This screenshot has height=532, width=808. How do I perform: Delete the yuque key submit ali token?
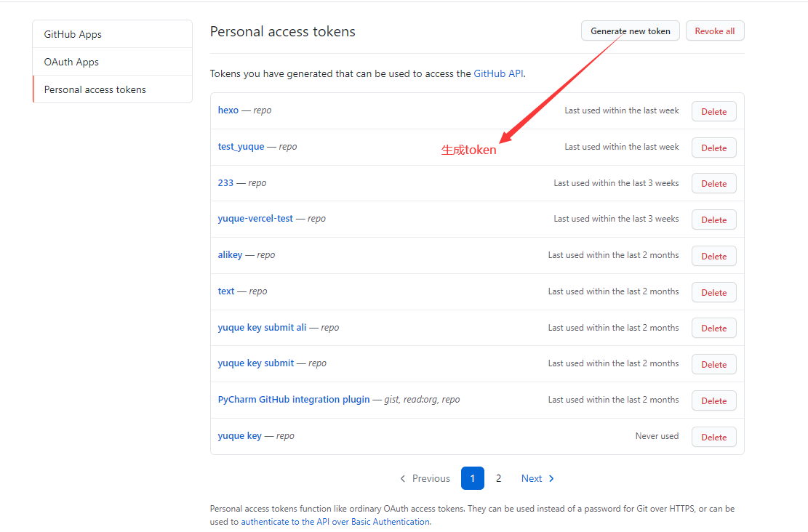[713, 328]
